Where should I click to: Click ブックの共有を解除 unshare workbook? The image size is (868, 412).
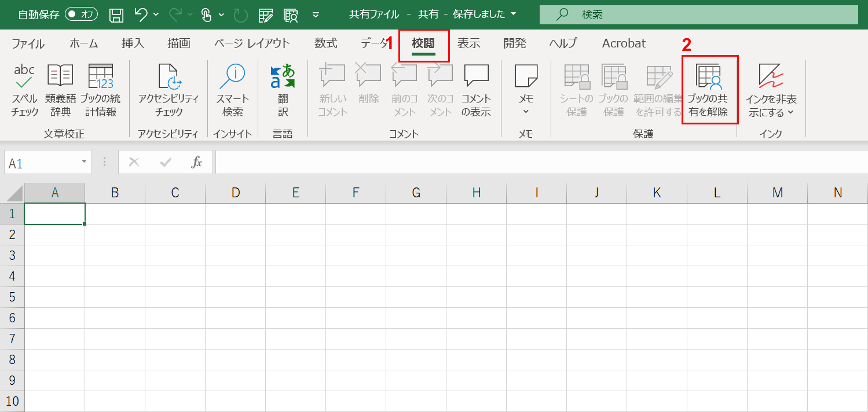pos(710,90)
